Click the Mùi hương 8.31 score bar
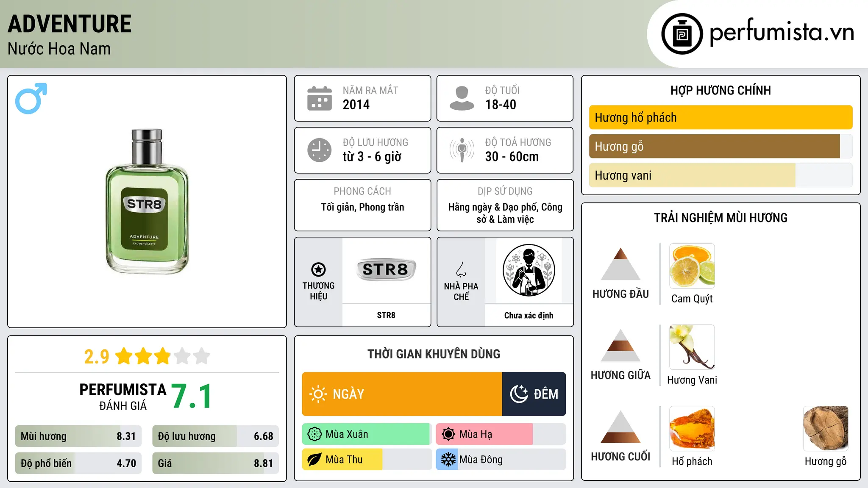868x488 pixels. click(x=78, y=436)
